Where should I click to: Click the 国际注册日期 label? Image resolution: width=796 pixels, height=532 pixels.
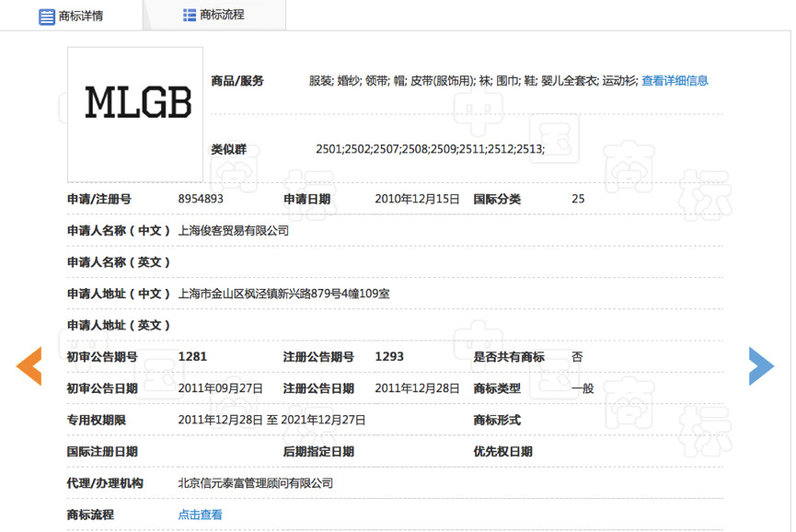[102, 451]
